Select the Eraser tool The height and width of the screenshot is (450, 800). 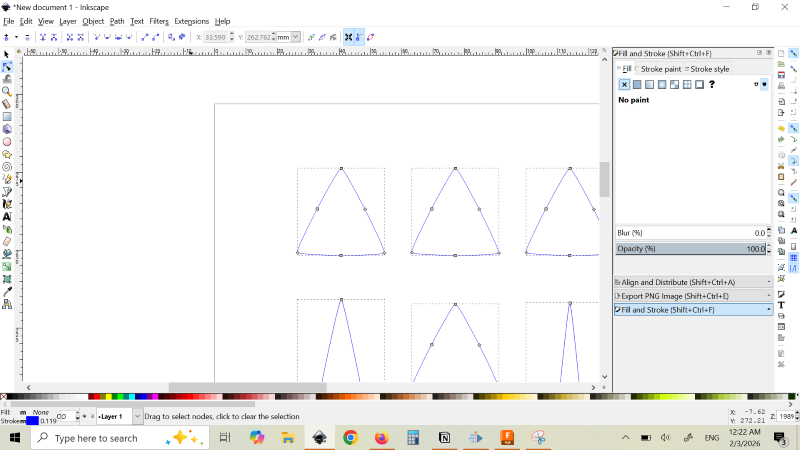[x=7, y=241]
